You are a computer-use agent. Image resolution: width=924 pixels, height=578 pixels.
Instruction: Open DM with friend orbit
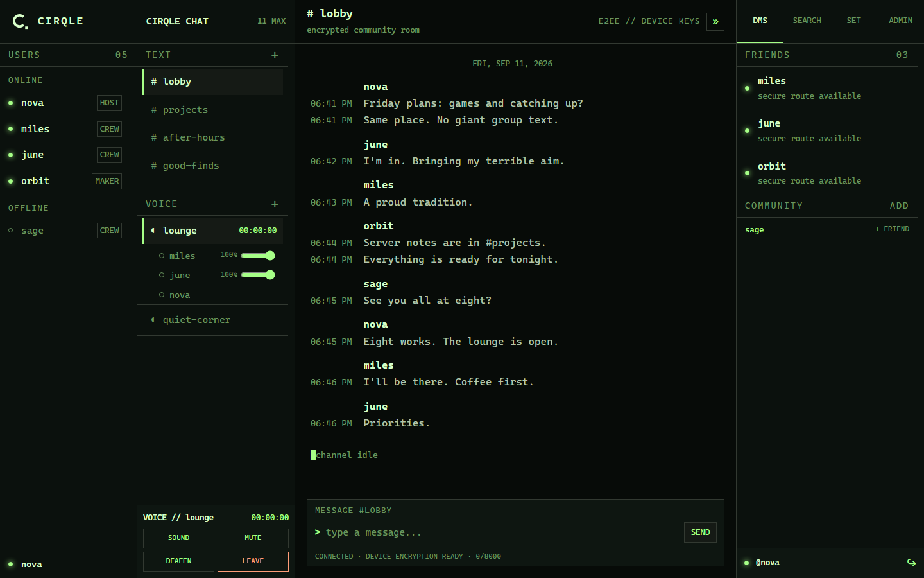[x=827, y=173]
